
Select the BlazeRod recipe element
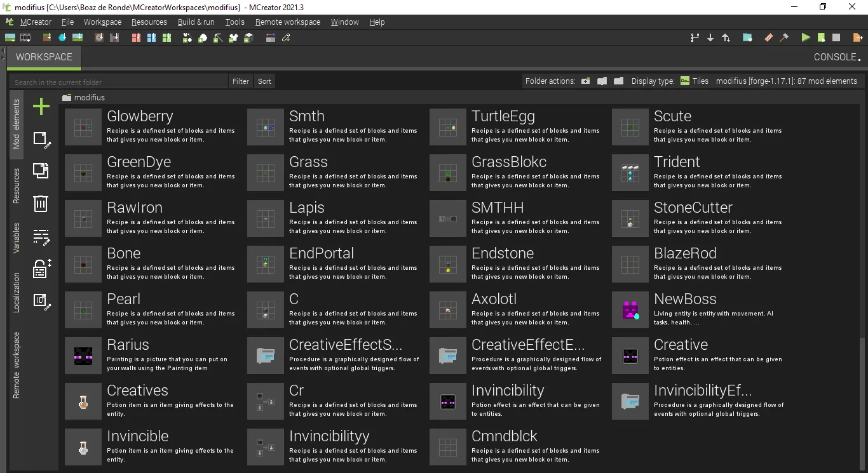pos(699,263)
